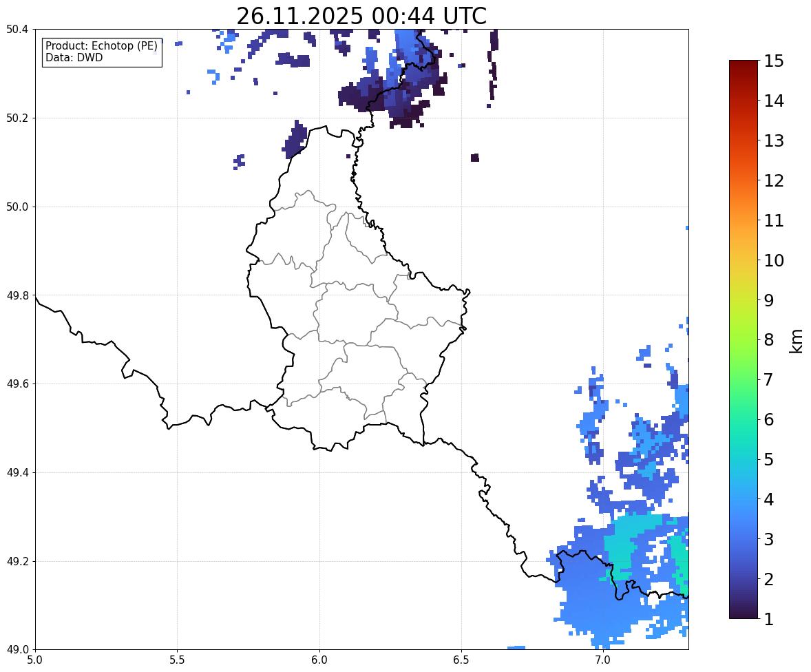Image resolution: width=811 pixels, height=672 pixels.
Task: Click the colorbar tick label '11'
Action: [x=774, y=220]
